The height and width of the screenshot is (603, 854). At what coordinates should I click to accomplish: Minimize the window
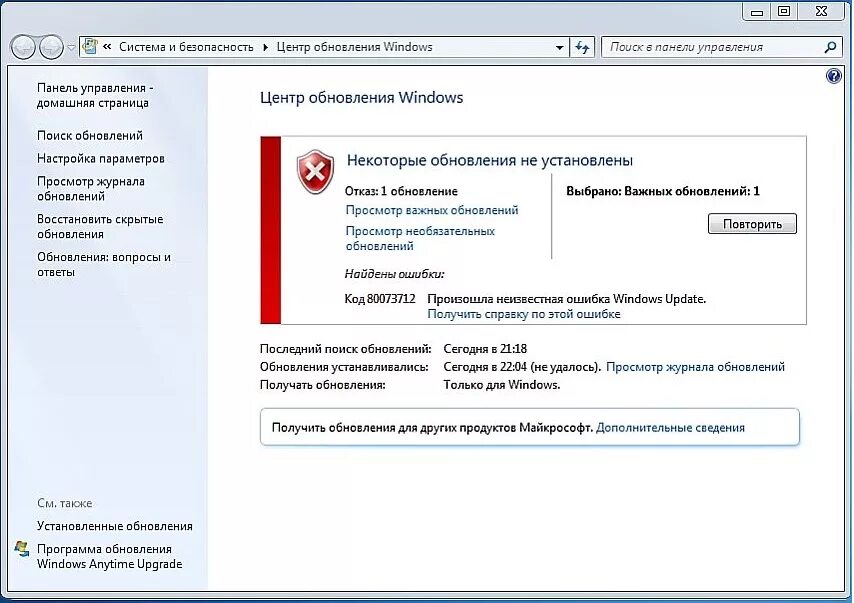(757, 11)
